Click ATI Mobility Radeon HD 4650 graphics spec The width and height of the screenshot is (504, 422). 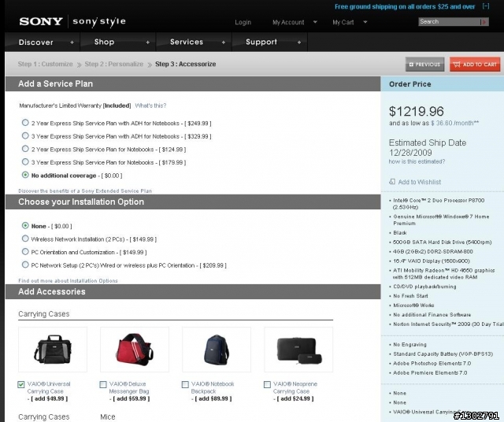point(444,273)
